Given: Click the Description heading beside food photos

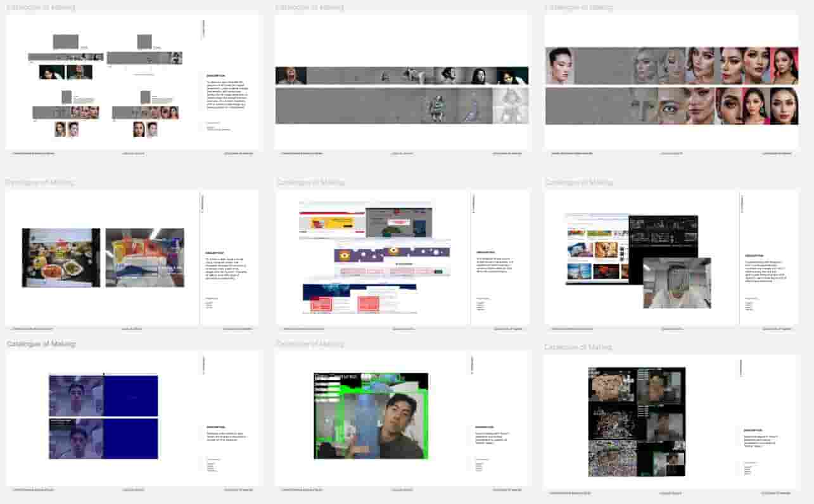Looking at the screenshot, I should coord(215,253).
